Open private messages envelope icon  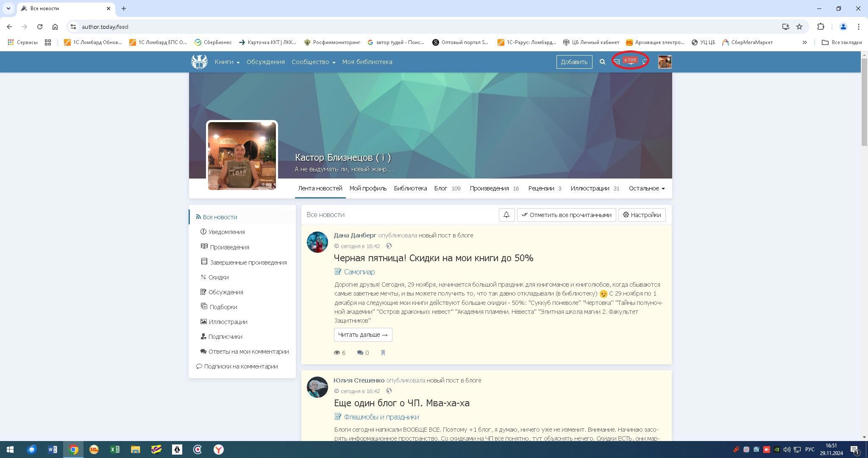[x=617, y=62]
